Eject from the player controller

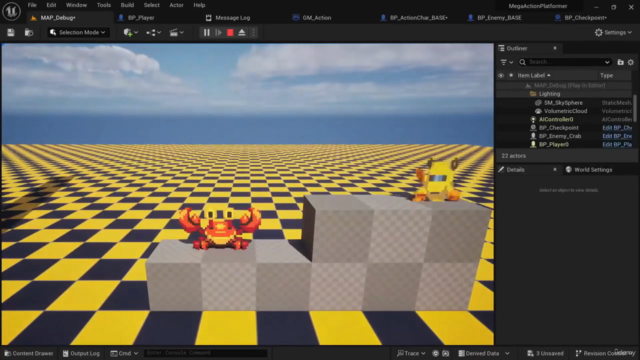tap(242, 32)
